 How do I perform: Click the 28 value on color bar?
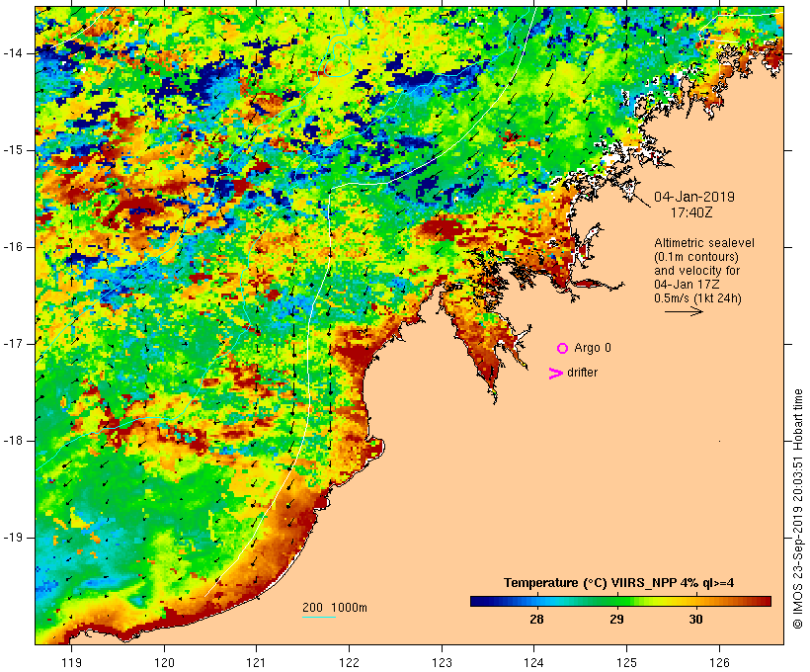click(536, 620)
